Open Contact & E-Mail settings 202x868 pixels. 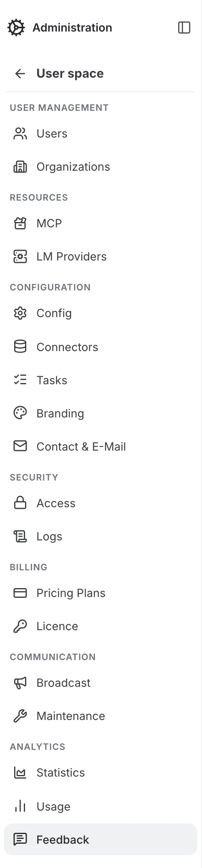coord(101,447)
